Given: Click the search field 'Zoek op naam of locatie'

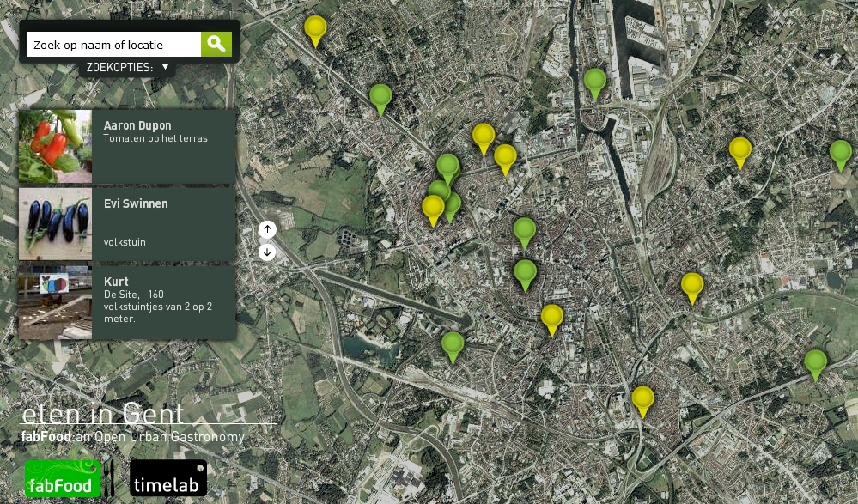Looking at the screenshot, I should click(114, 45).
